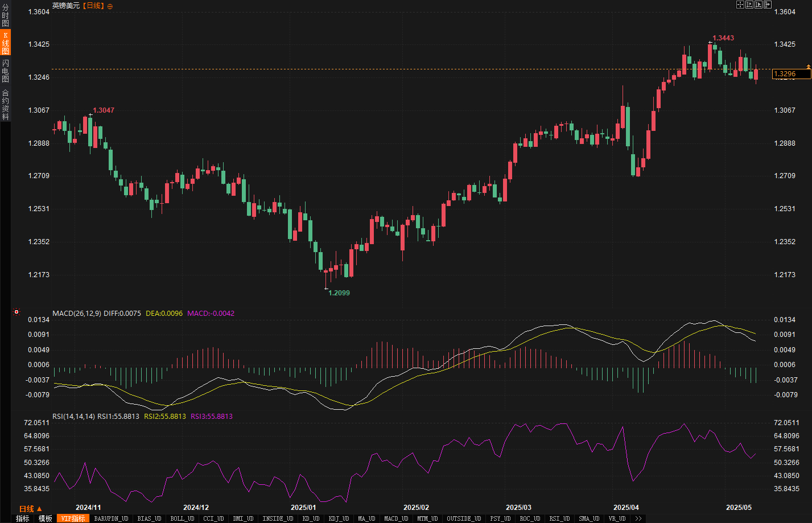Click the MACD(26,12,9) indicator label
Image resolution: width=812 pixels, height=523 pixels.
pyautogui.click(x=77, y=314)
